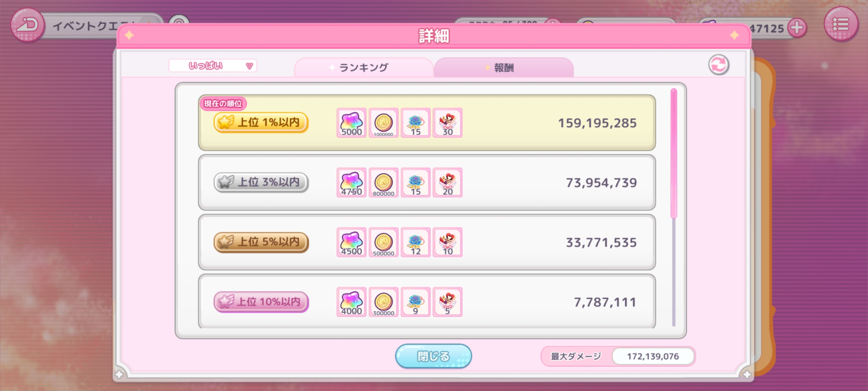Switch to the 報酬 tab
The image size is (868, 391).
click(504, 67)
